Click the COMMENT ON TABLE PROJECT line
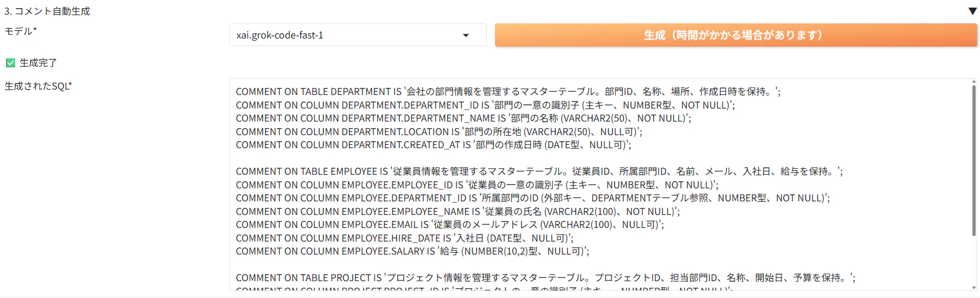 pyautogui.click(x=546, y=278)
